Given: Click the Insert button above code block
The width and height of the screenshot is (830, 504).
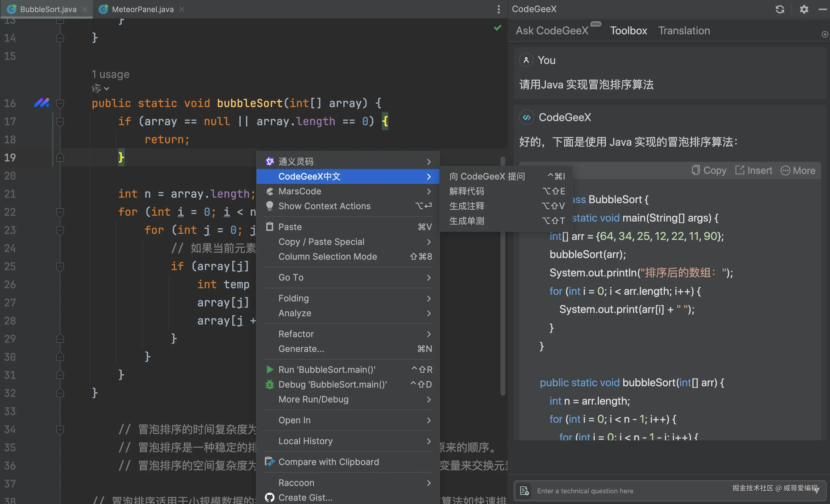Looking at the screenshot, I should (754, 170).
